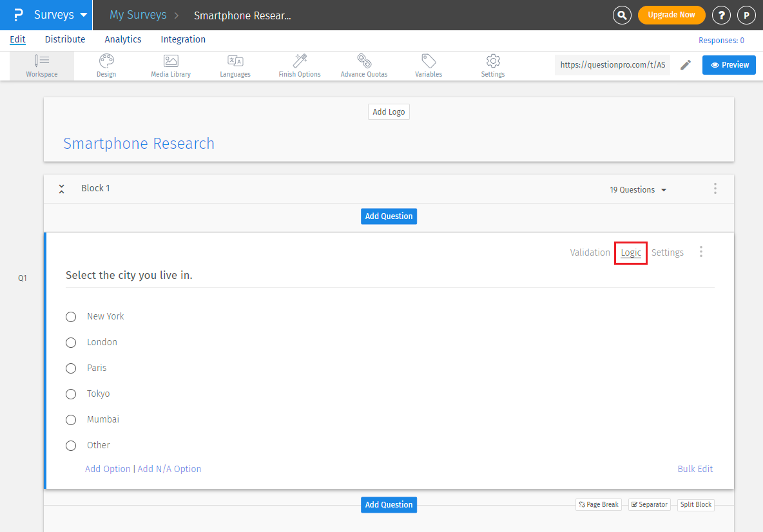Screen dimensions: 763x532
Task: Open Advance Quotas
Action: 364,66
